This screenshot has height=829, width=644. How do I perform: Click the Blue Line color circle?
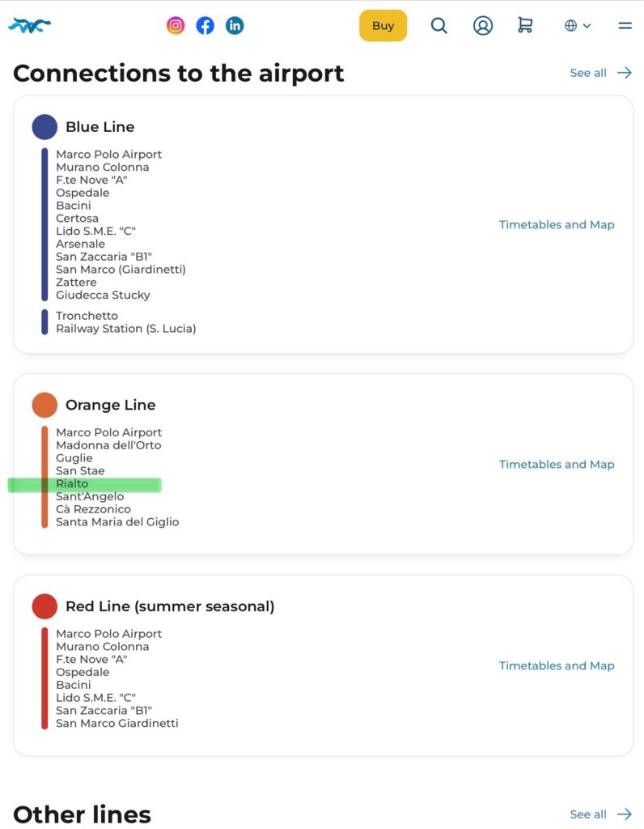[x=44, y=127]
